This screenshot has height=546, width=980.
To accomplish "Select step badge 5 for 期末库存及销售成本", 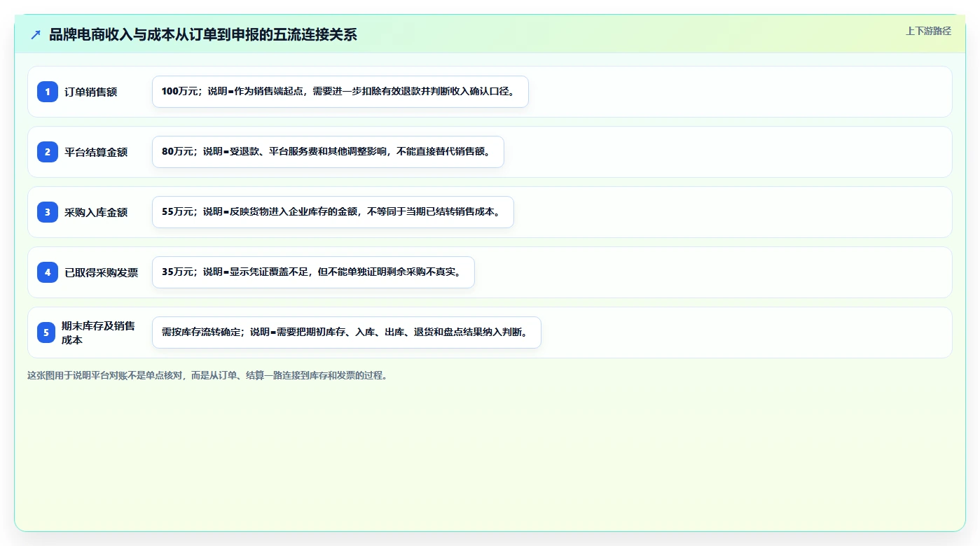I will [46, 332].
